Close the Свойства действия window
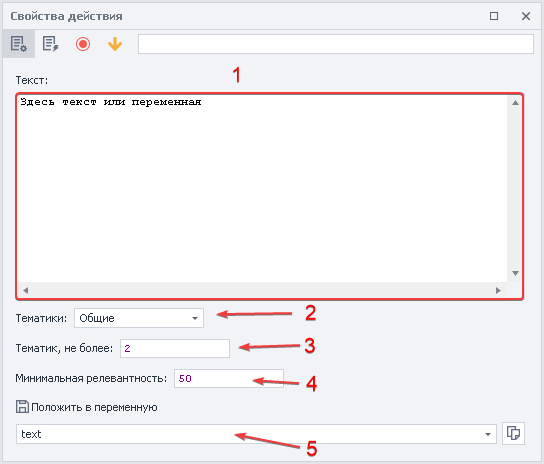Screen dimensions: 544x464 pyautogui.click(x=526, y=16)
